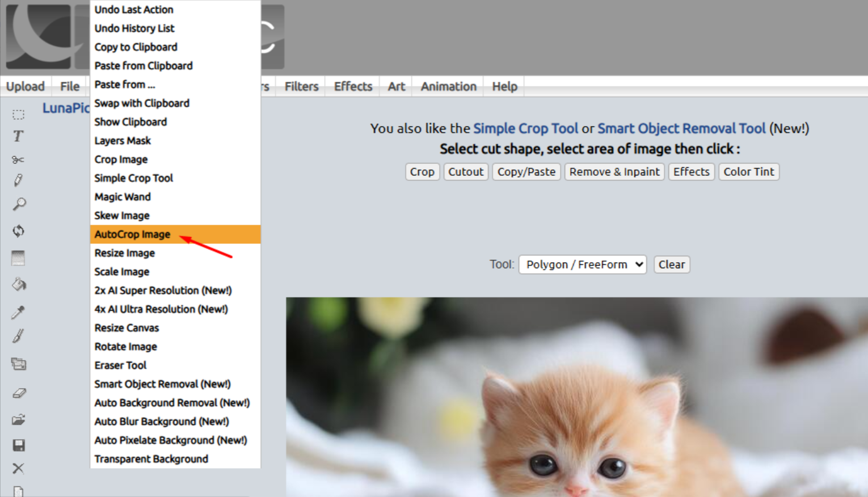Select the paint bucket fill tool

(x=19, y=284)
